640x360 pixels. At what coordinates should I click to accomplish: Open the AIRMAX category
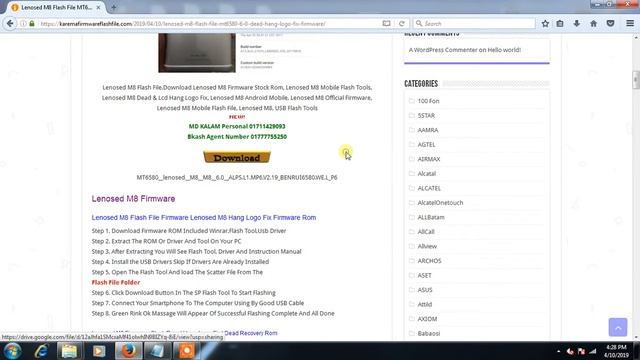429,159
